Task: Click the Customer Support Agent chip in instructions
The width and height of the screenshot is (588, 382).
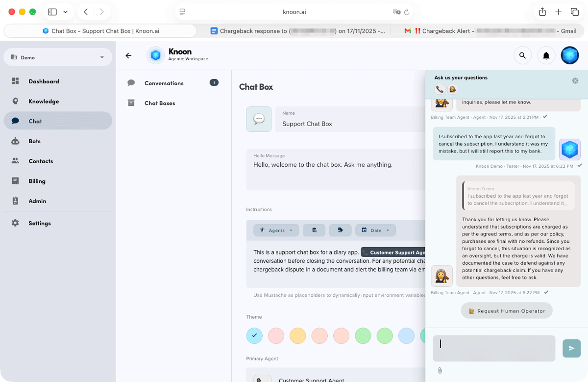Action: coord(393,253)
